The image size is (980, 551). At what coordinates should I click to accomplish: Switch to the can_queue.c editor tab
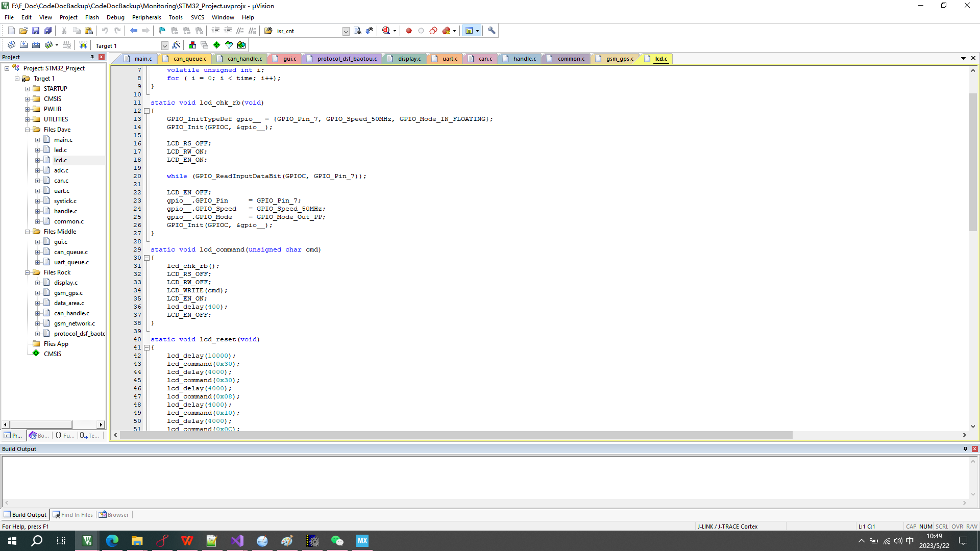click(x=185, y=59)
